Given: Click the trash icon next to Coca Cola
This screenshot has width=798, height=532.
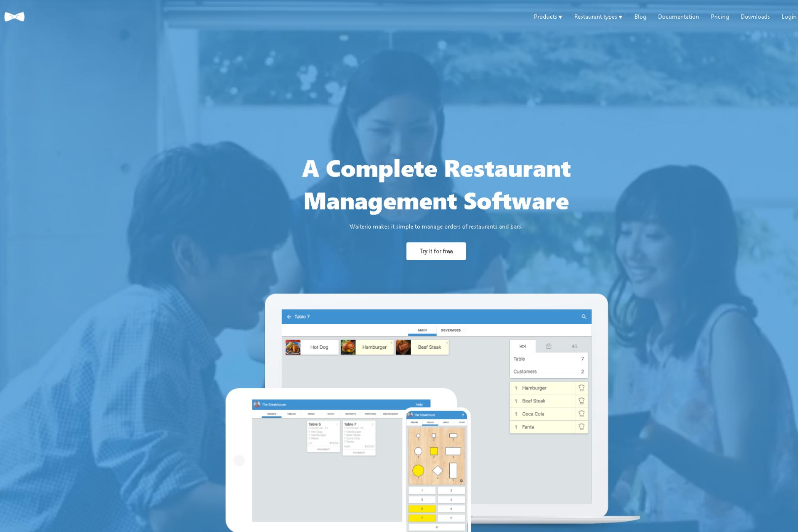Looking at the screenshot, I should [x=582, y=414].
